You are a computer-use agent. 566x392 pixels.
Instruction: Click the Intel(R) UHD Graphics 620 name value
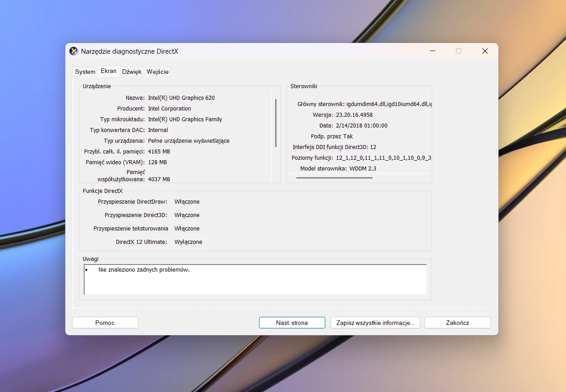tap(181, 98)
